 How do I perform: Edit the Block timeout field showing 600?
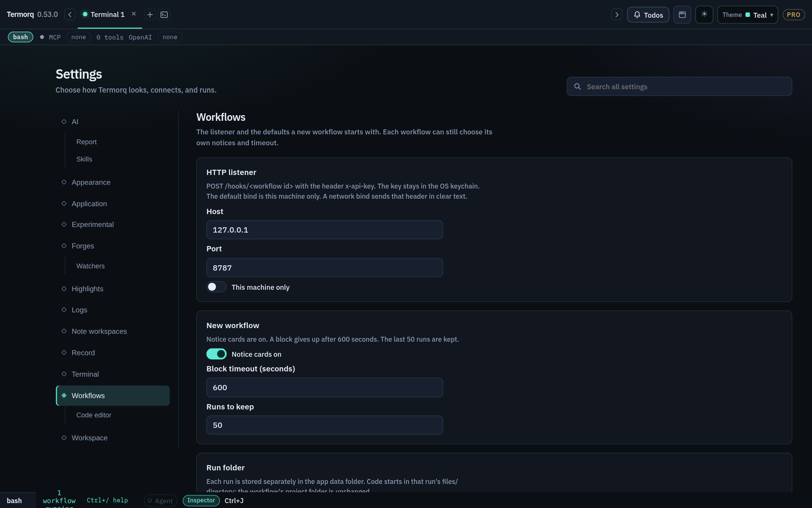pyautogui.click(x=324, y=387)
